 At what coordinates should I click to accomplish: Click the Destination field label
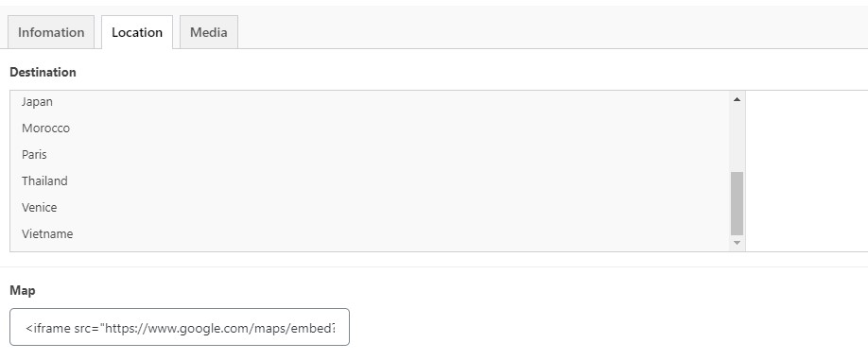(43, 72)
